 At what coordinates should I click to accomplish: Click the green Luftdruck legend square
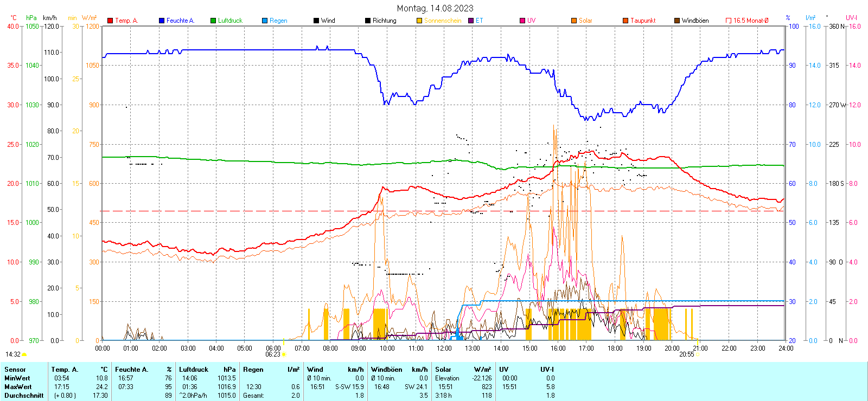(213, 21)
